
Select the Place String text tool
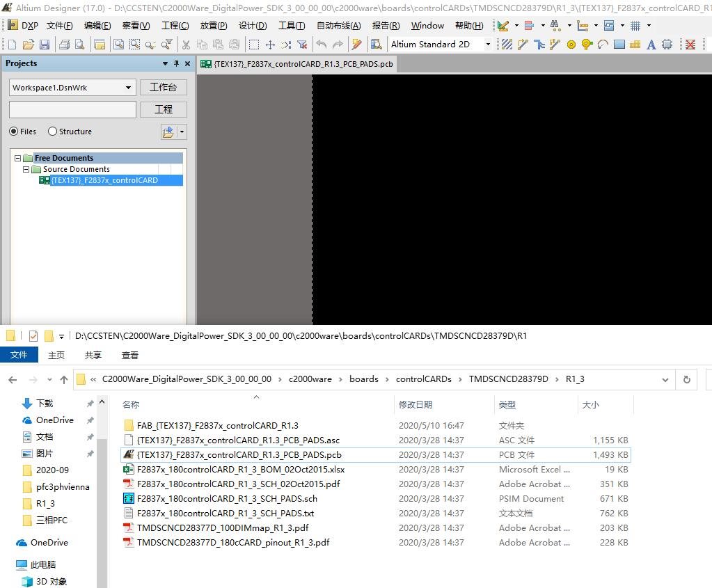651,44
